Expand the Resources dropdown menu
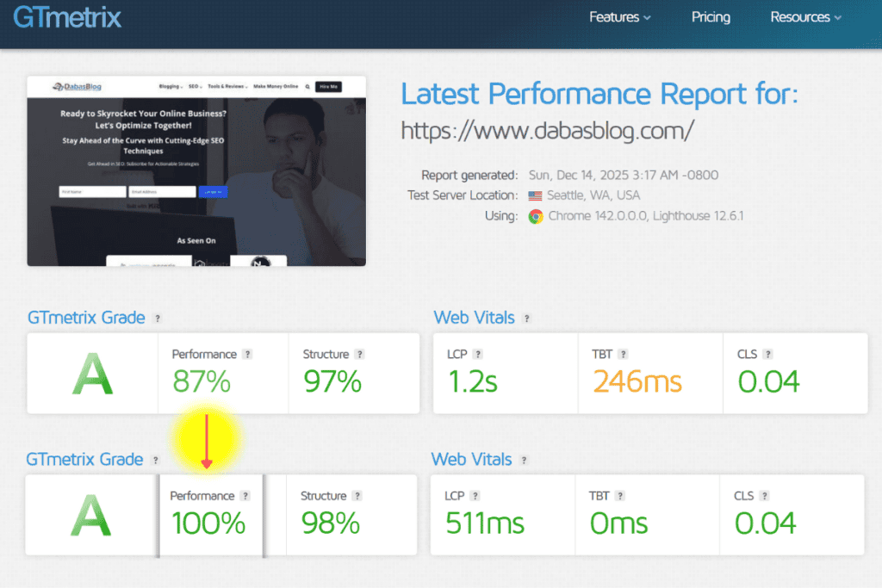The width and height of the screenshot is (882, 588). (805, 17)
